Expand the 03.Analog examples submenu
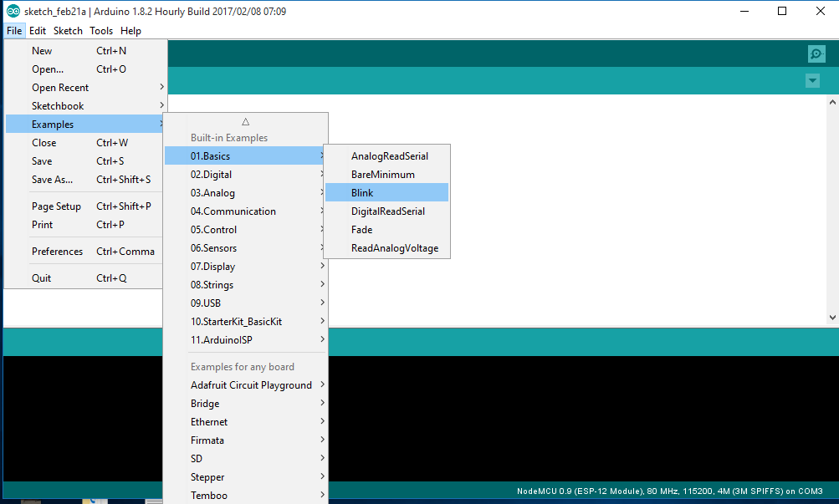 coord(246,193)
